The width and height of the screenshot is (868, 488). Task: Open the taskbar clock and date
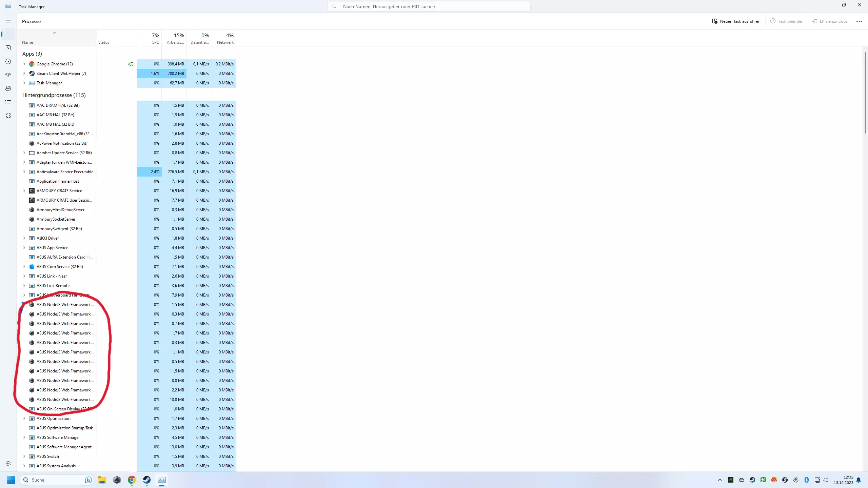point(844,480)
